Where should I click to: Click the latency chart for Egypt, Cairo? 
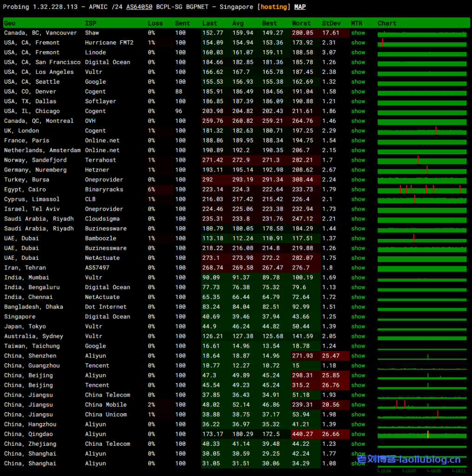[x=422, y=189]
